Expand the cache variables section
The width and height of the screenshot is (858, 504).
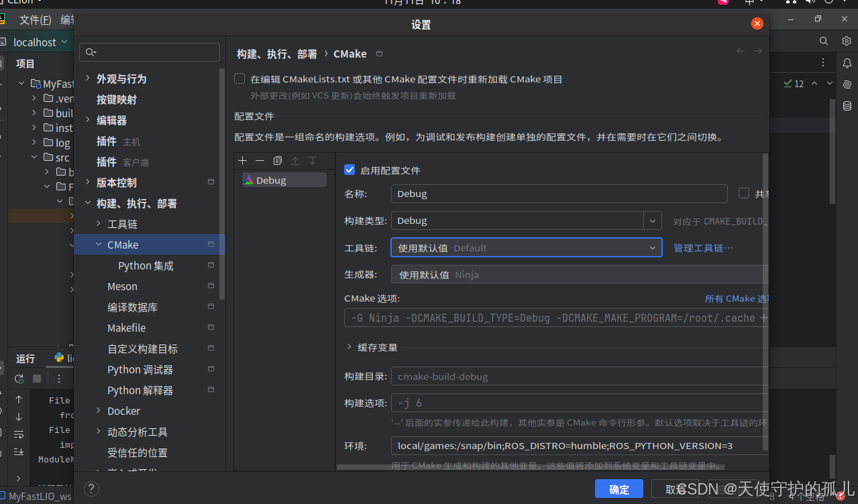[350, 347]
